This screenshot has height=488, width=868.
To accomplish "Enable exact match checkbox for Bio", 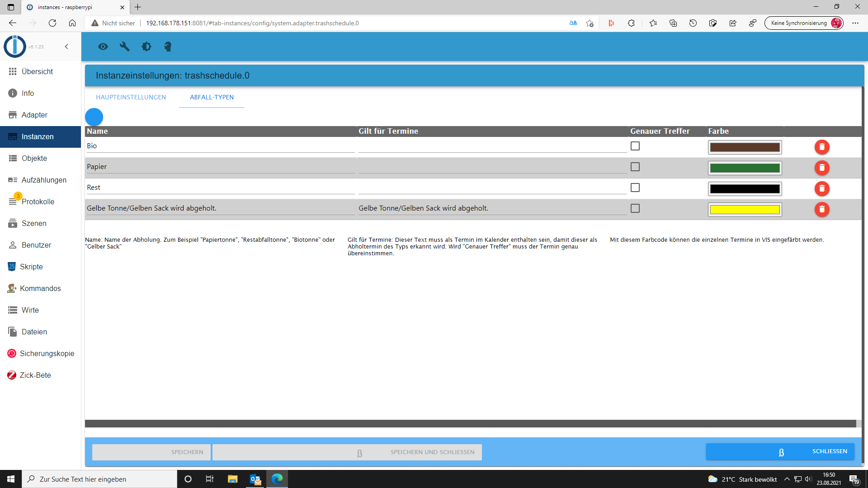I will tap(635, 146).
